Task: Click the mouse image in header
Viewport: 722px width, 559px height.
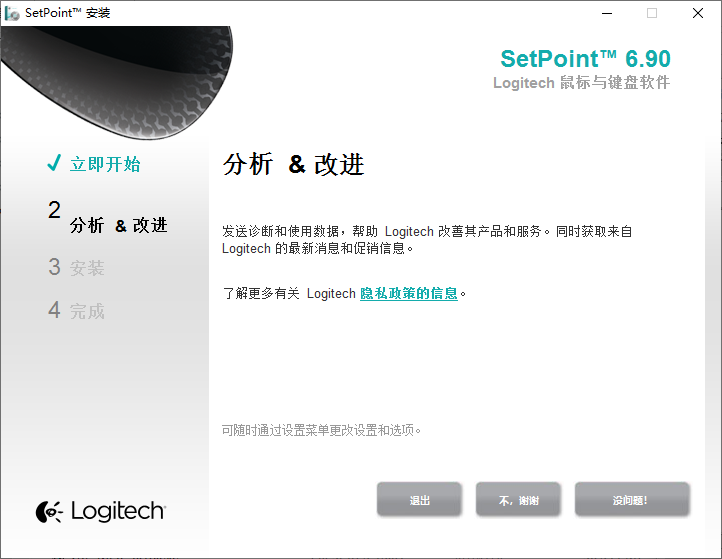Action: (x=117, y=81)
